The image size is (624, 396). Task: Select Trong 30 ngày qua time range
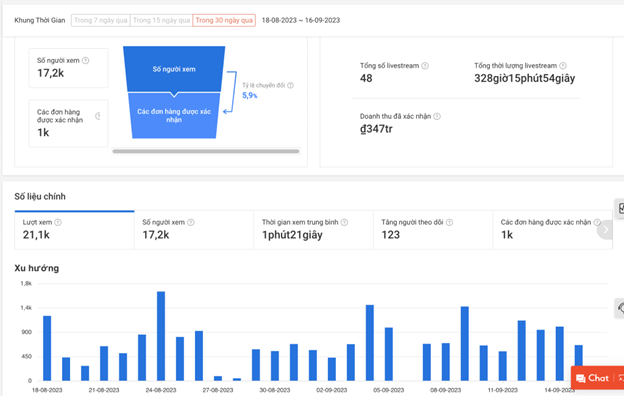tap(224, 20)
